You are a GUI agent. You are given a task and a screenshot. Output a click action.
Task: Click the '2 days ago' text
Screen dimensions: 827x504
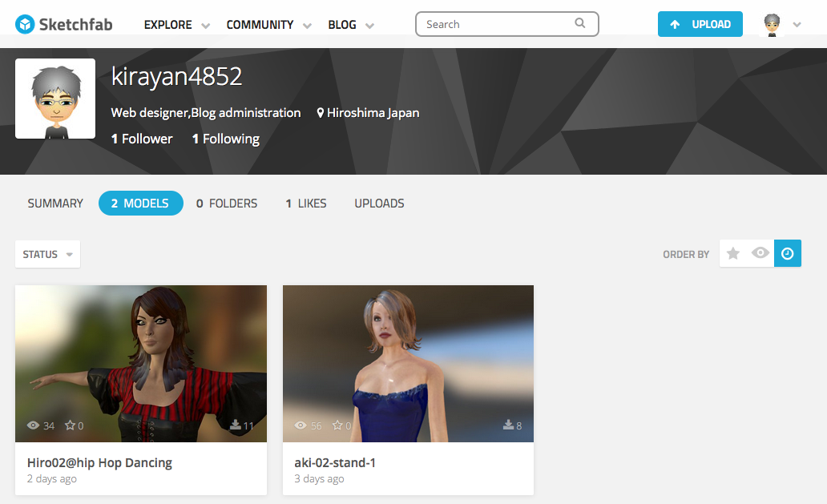pos(51,478)
